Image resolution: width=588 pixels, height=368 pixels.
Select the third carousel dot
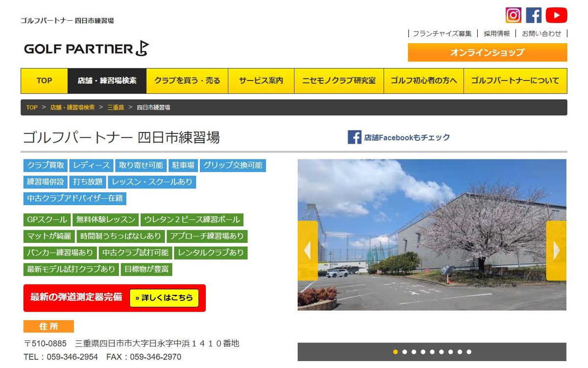[414, 352]
